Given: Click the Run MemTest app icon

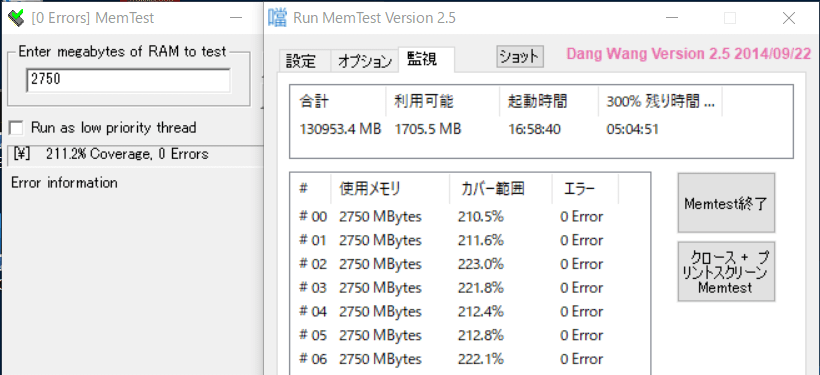Looking at the screenshot, I should click(x=278, y=18).
